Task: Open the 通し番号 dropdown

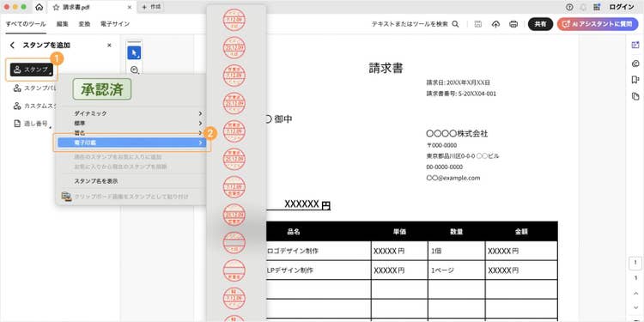Action: [33, 124]
